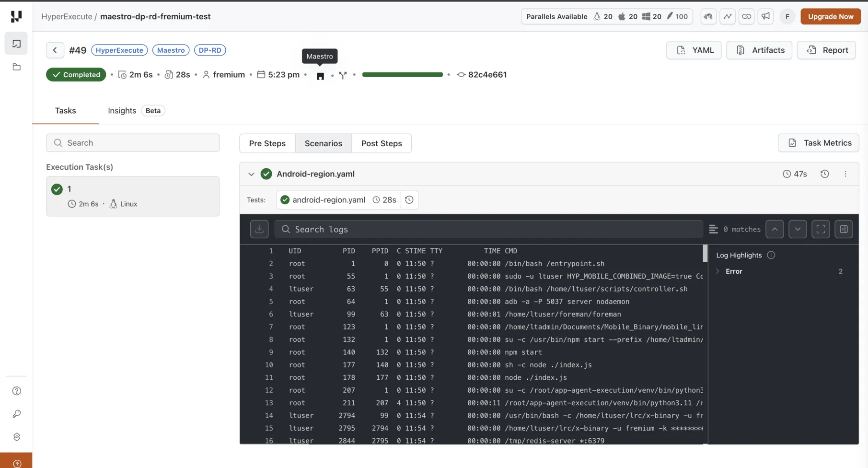868x468 pixels.
Task: Focus the Search logs field
Action: click(488, 229)
